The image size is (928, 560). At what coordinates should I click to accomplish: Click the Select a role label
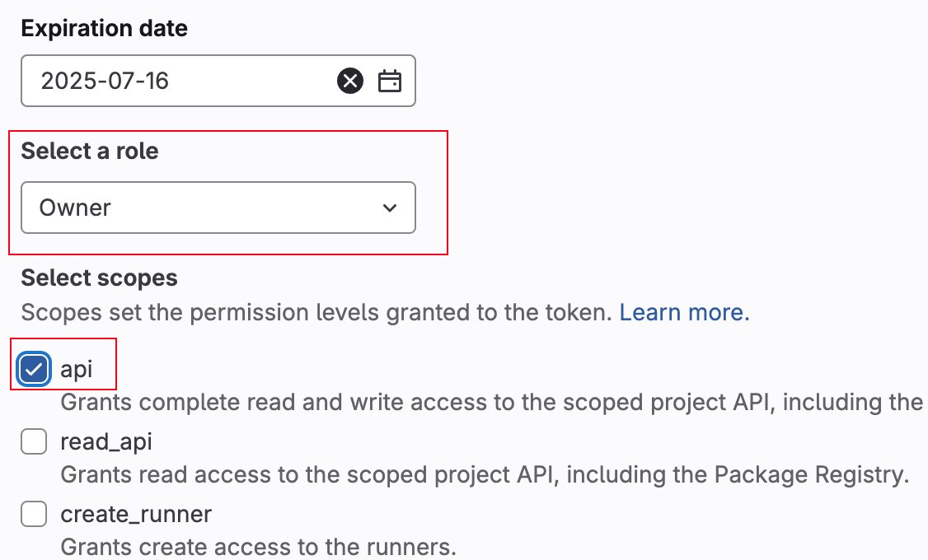pos(90,151)
